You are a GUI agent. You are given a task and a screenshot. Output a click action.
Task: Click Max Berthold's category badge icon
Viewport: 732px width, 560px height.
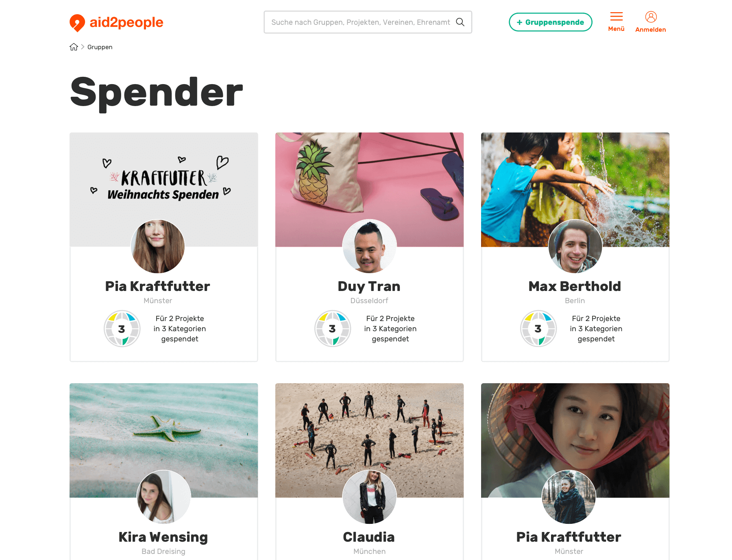point(538,328)
